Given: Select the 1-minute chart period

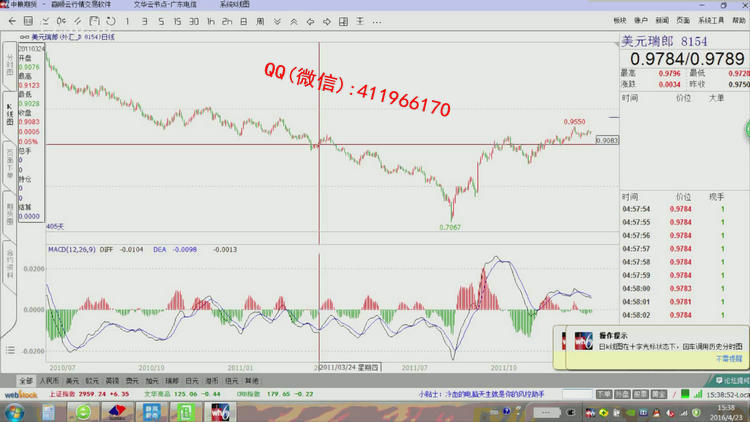Looking at the screenshot, I should [x=128, y=20].
